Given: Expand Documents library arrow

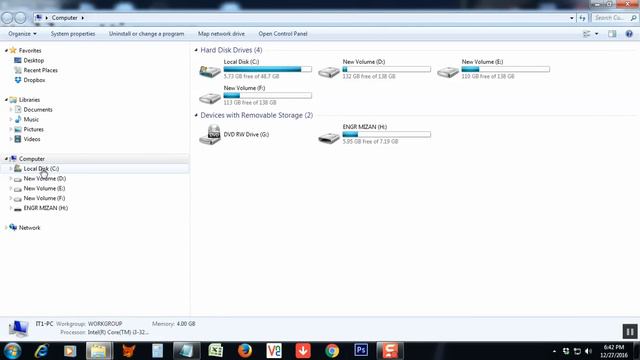Looking at the screenshot, I should [x=11, y=109].
